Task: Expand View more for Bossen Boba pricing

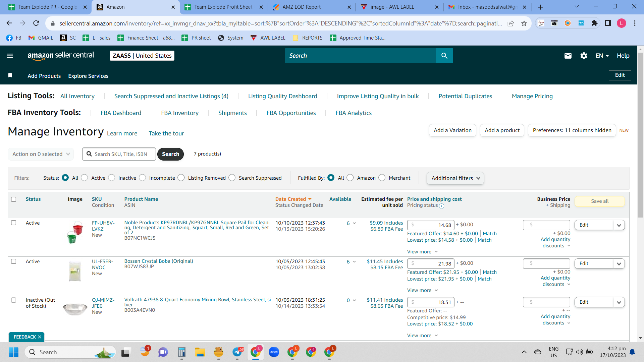Action: tap(422, 290)
